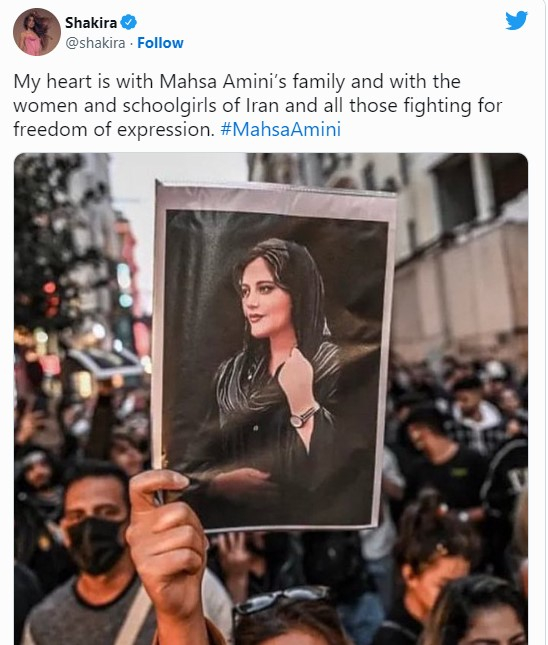Image resolution: width=548 pixels, height=645 pixels.
Task: Click the blurred red street lights
Action: click(50, 298)
